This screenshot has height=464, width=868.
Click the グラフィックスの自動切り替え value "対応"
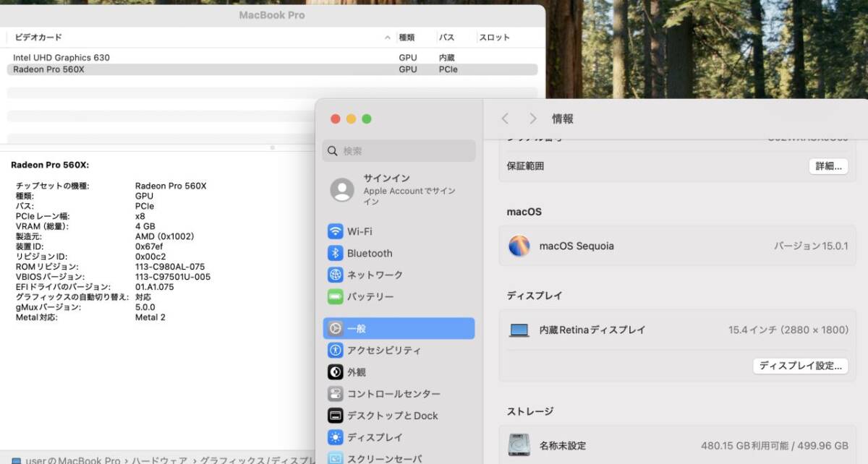[143, 297]
